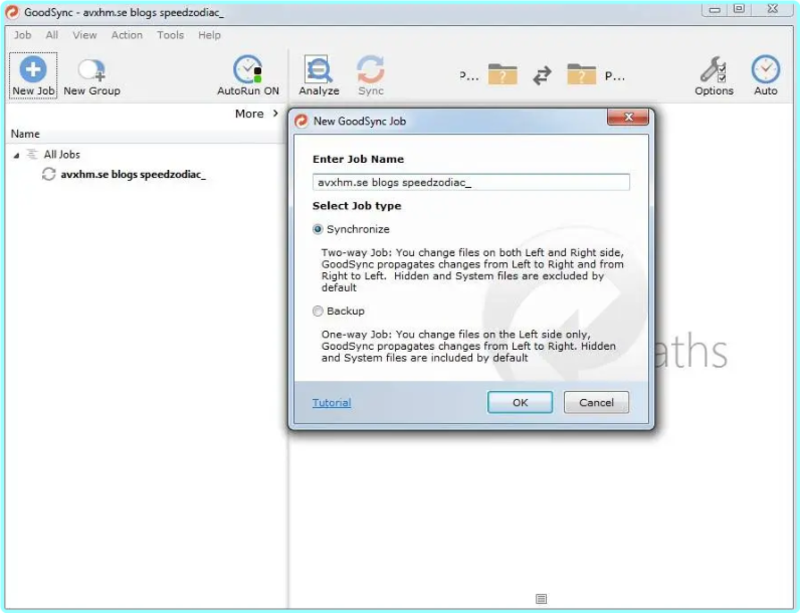Select the Synchronize job type
Screen dimensions: 800x613
click(317, 229)
